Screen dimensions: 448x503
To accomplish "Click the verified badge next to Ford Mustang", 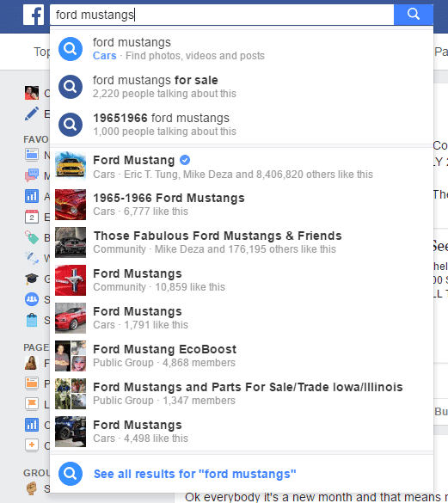I will (x=185, y=160).
